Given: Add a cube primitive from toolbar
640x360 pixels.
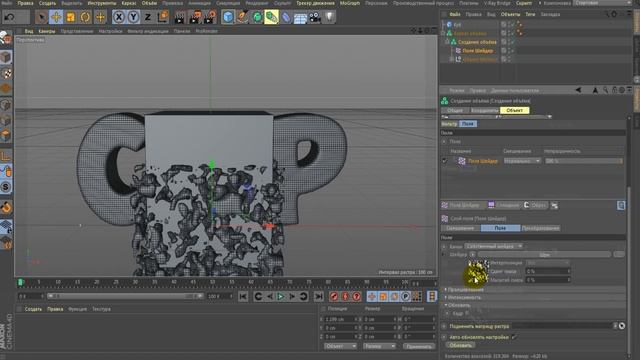Looking at the screenshot, I should click(228, 17).
